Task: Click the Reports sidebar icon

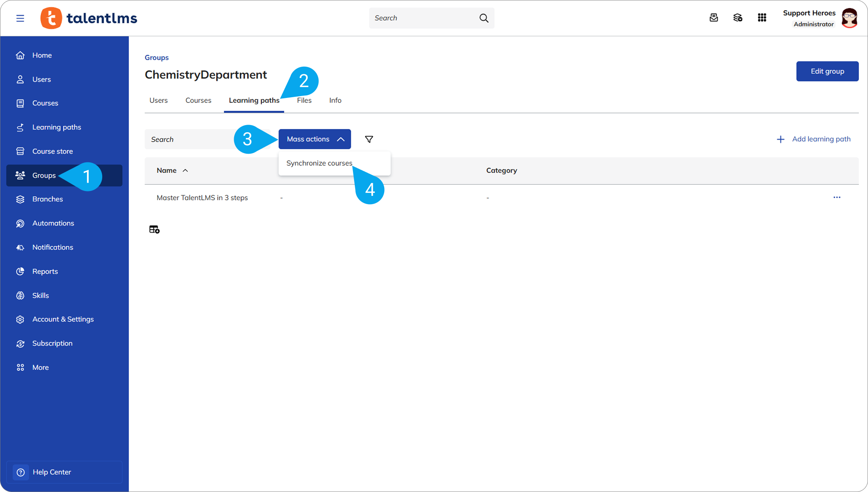Action: [20, 272]
